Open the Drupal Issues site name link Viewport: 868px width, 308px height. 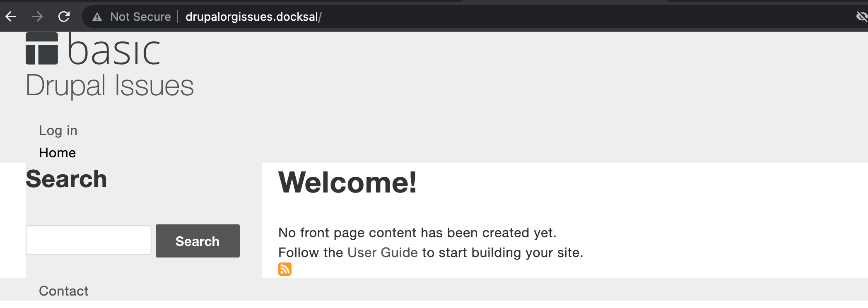[x=110, y=86]
